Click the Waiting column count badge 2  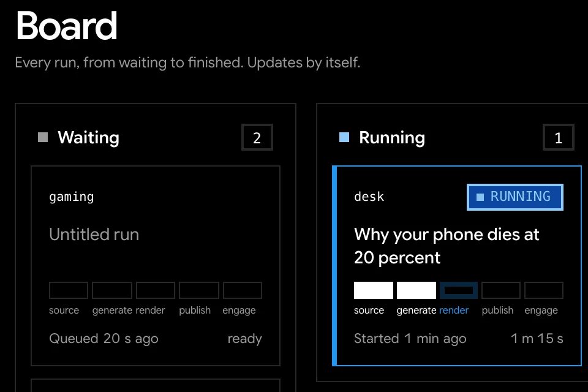(x=257, y=137)
